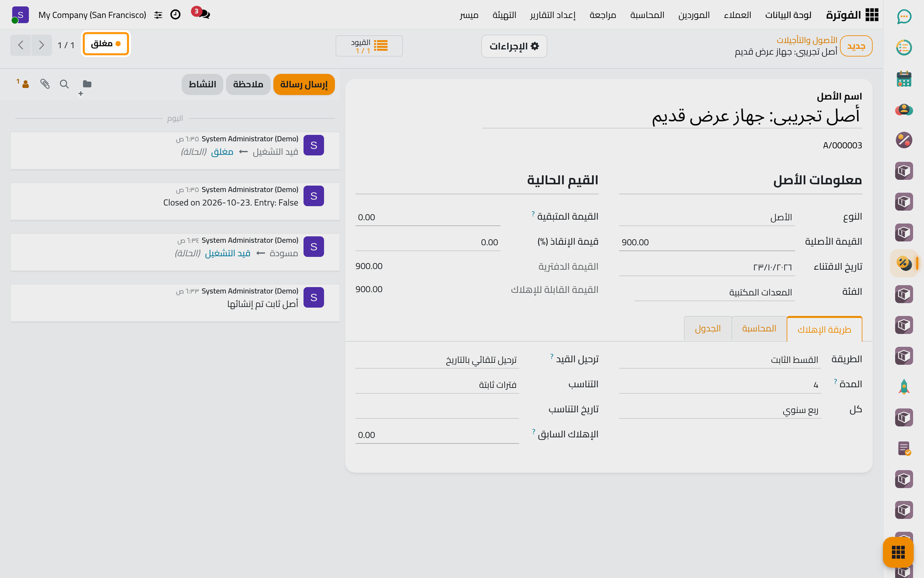The width and height of the screenshot is (924, 578).
Task: Open the calendar icon in the sidebar
Action: 904,79
